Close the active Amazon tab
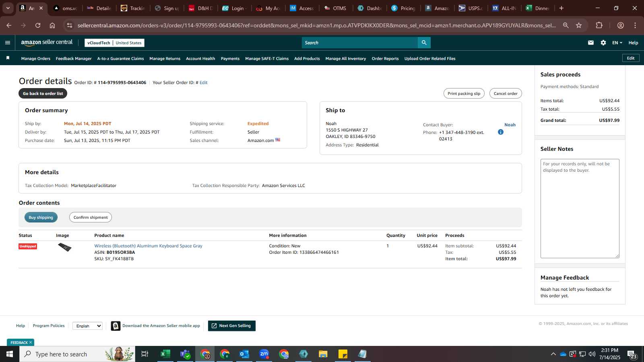The height and width of the screenshot is (362, 644). pos(41,8)
